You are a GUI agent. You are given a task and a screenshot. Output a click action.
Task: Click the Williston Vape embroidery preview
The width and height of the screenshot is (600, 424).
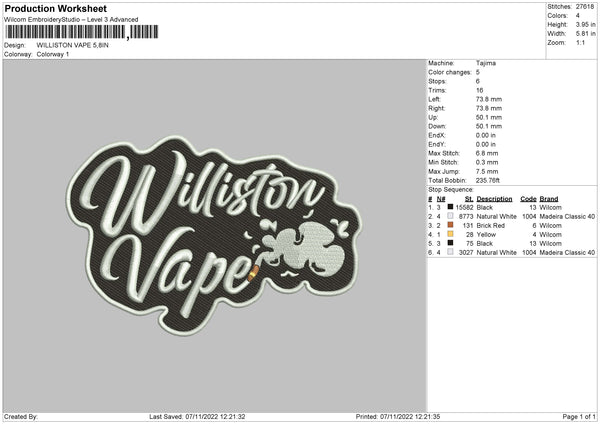[x=214, y=235]
